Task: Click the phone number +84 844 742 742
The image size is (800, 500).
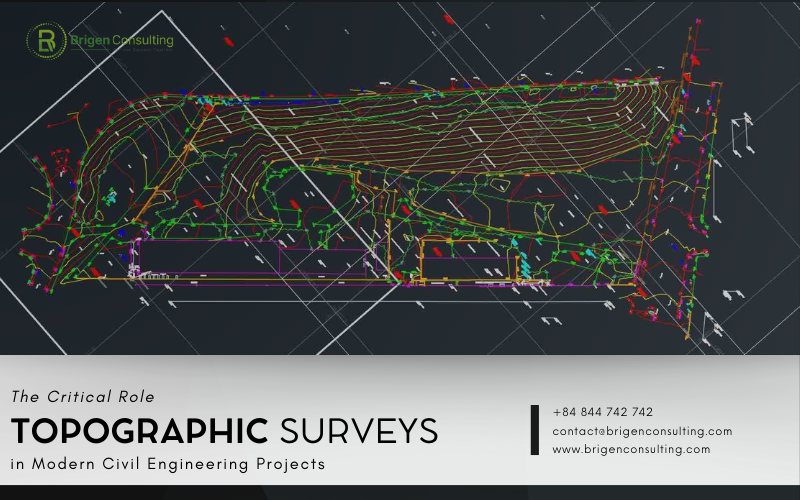Action: pos(603,412)
